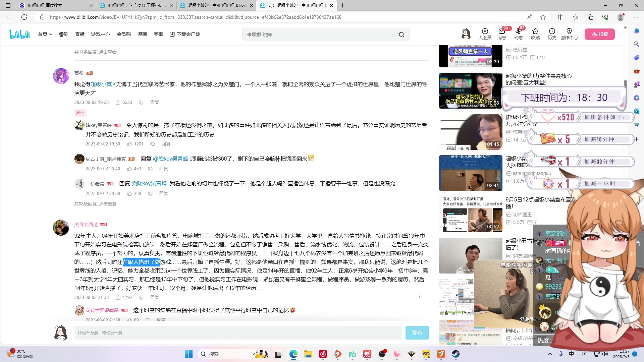Open video thumbnail with duration 01:45
The width and height of the screenshot is (644, 362).
click(471, 132)
